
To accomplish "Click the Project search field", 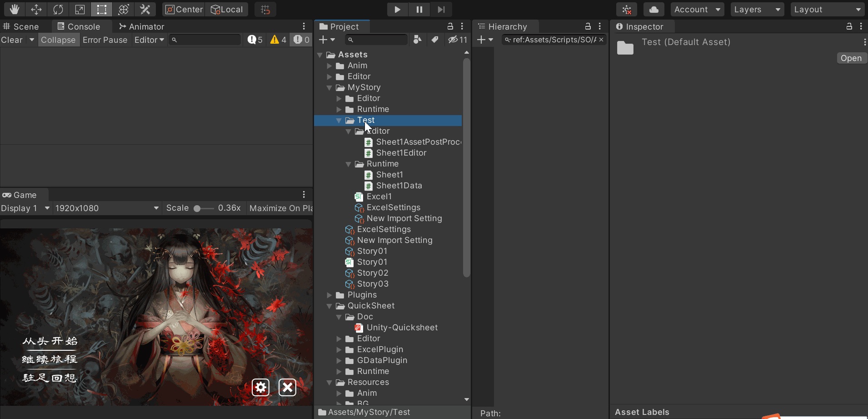I will click(x=376, y=40).
